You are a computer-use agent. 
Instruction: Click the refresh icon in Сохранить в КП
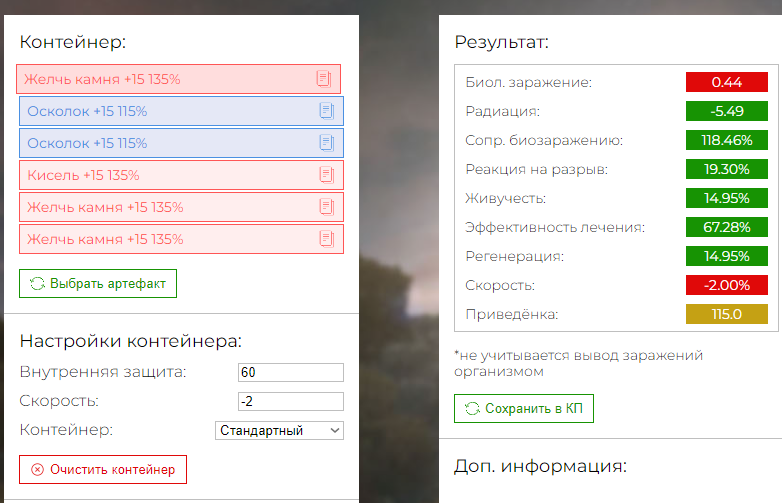472,409
